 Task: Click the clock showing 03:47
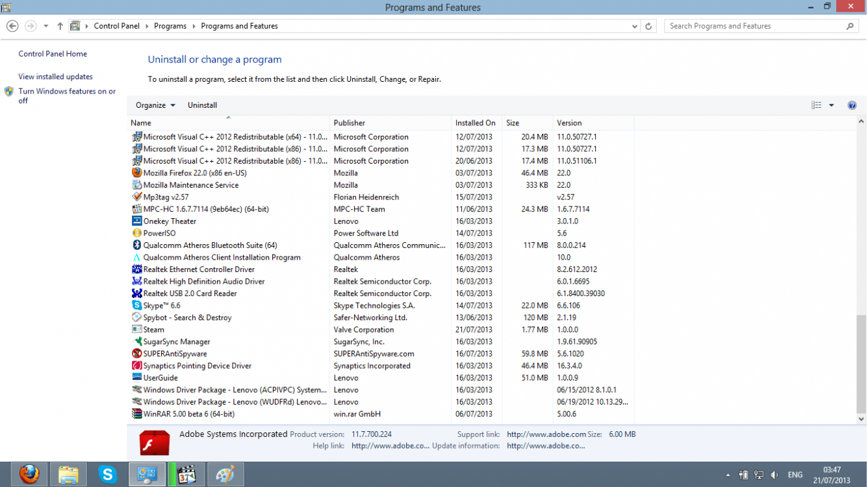[x=832, y=469]
